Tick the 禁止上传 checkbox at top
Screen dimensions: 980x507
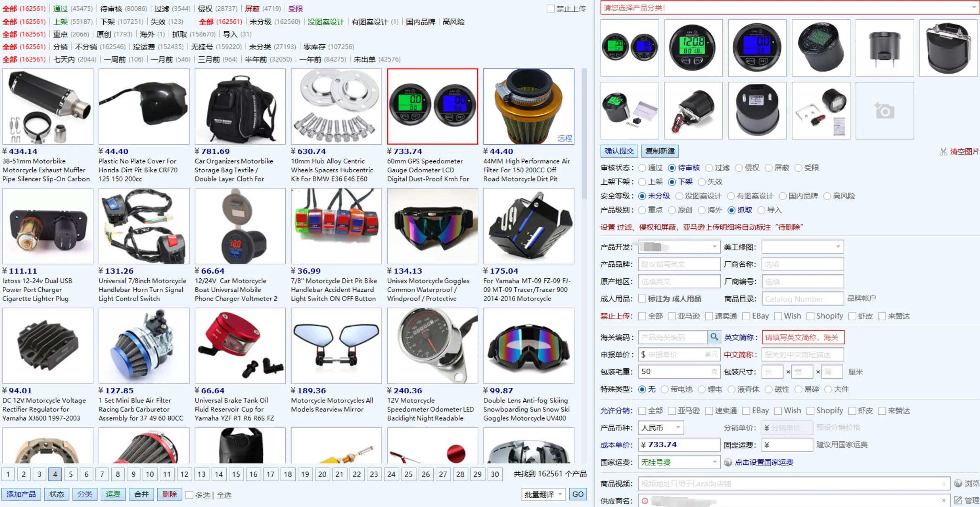[x=550, y=9]
